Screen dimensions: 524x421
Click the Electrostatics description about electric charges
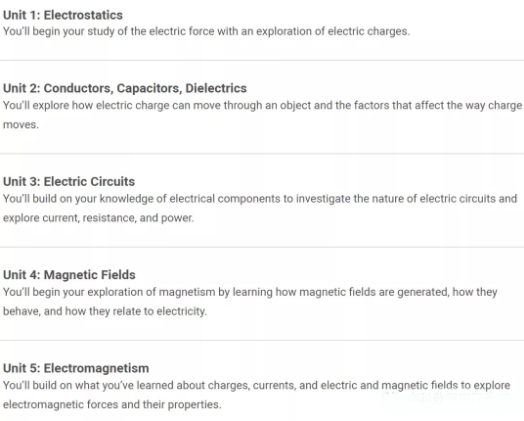tap(206, 31)
